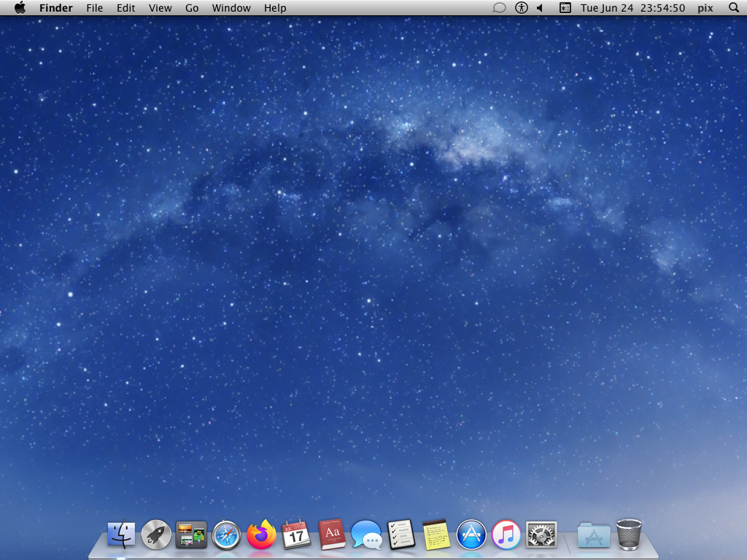
Task: Open the Reminders checklist app
Action: (x=401, y=535)
